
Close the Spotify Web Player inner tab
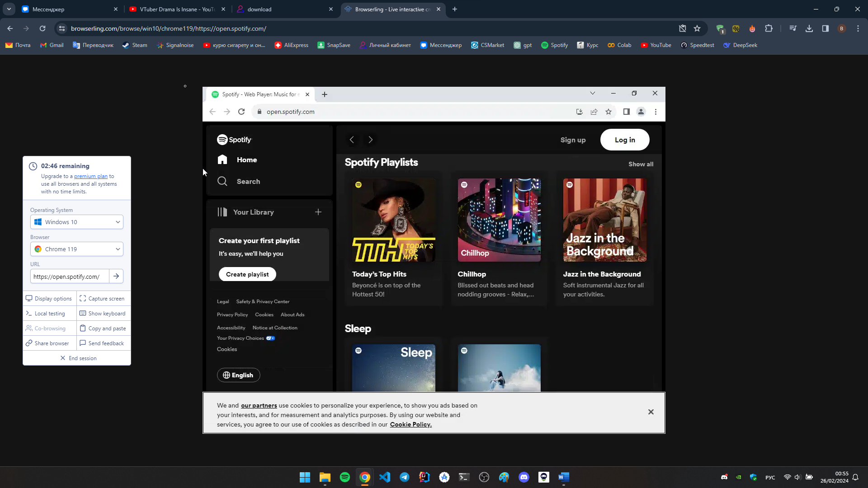coord(307,94)
